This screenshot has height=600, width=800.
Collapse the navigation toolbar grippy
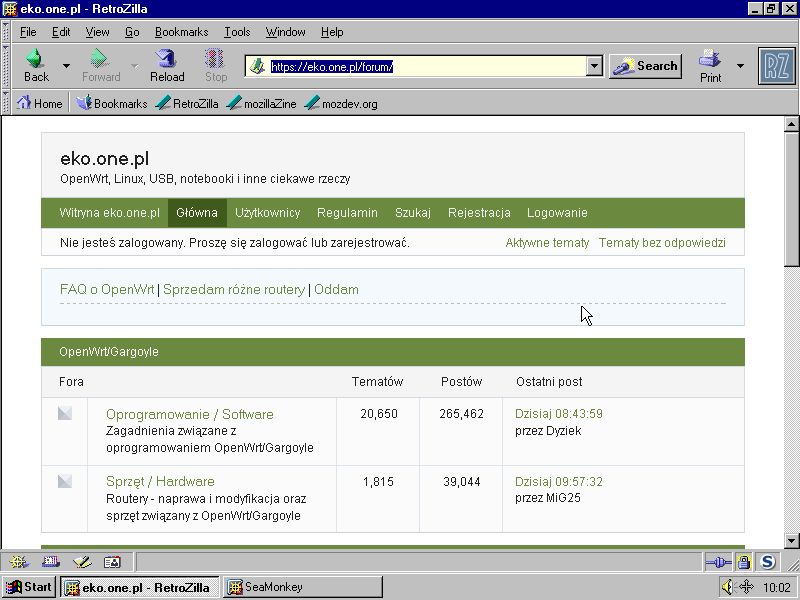[x=6, y=66]
